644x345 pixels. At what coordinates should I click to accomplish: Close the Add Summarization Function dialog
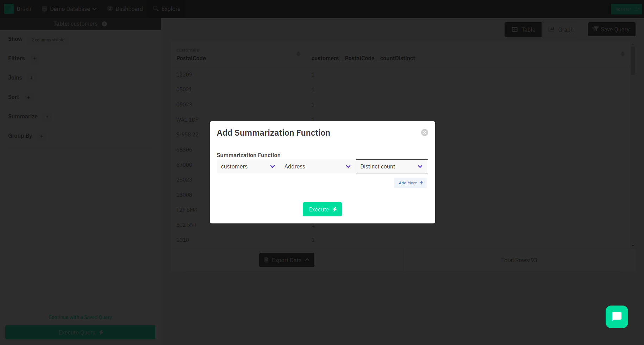(424, 133)
